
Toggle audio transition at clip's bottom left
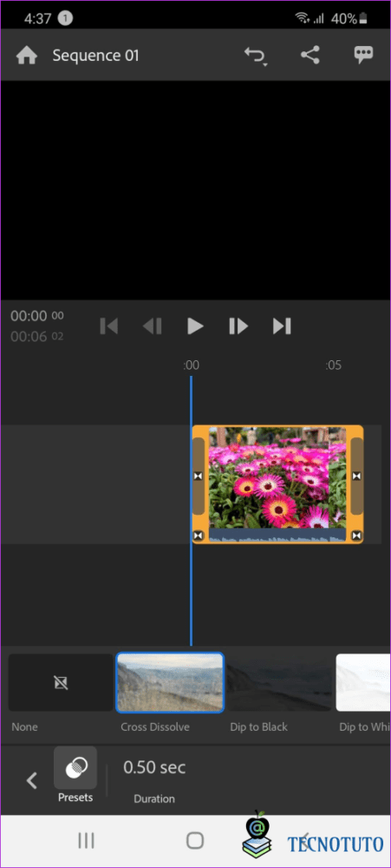[199, 536]
